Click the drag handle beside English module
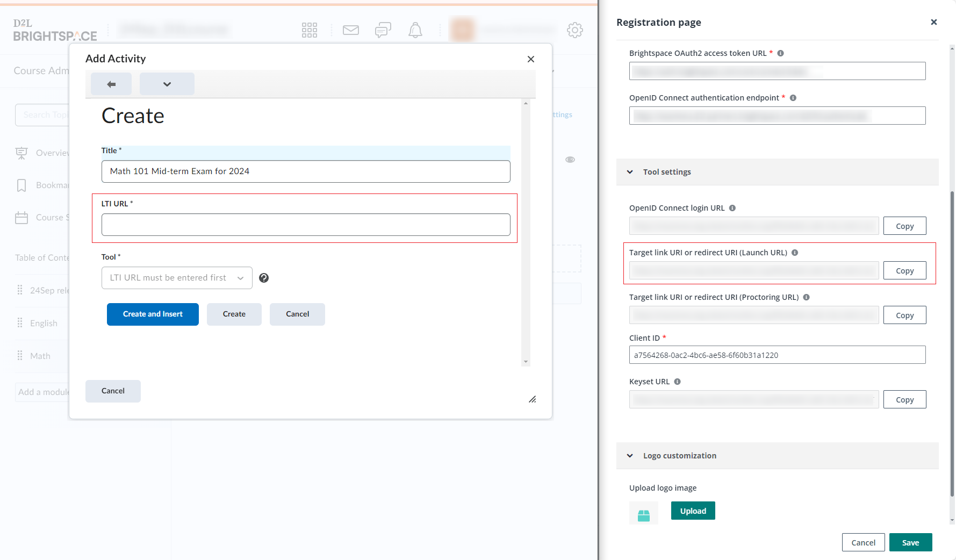This screenshot has width=956, height=560. [x=20, y=323]
